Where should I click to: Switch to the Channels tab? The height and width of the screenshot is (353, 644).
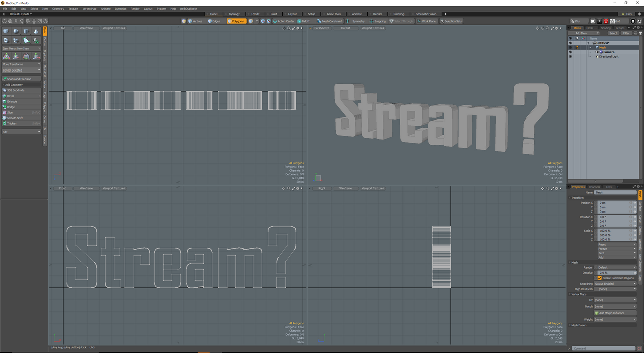pyautogui.click(x=594, y=187)
